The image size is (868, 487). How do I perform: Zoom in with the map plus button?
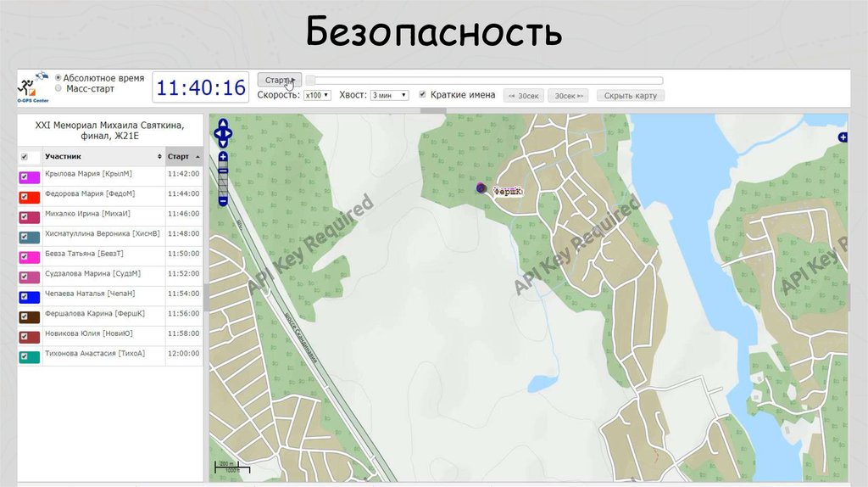pos(223,157)
